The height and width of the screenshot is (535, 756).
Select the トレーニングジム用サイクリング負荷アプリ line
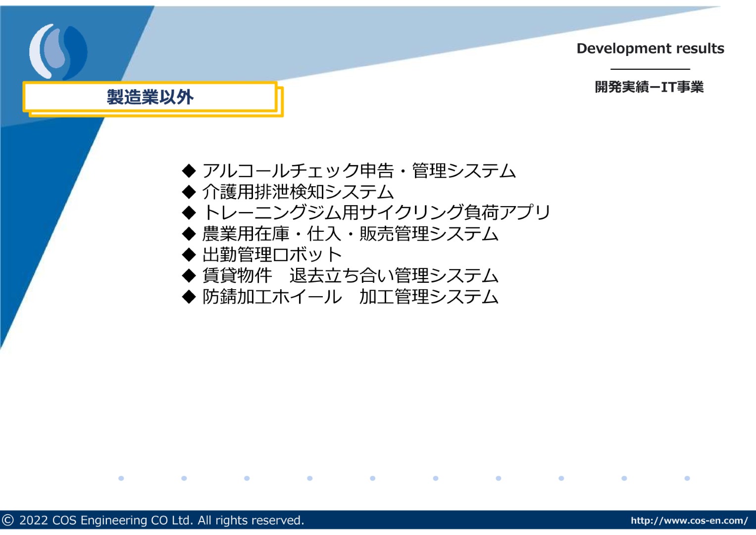(x=366, y=213)
